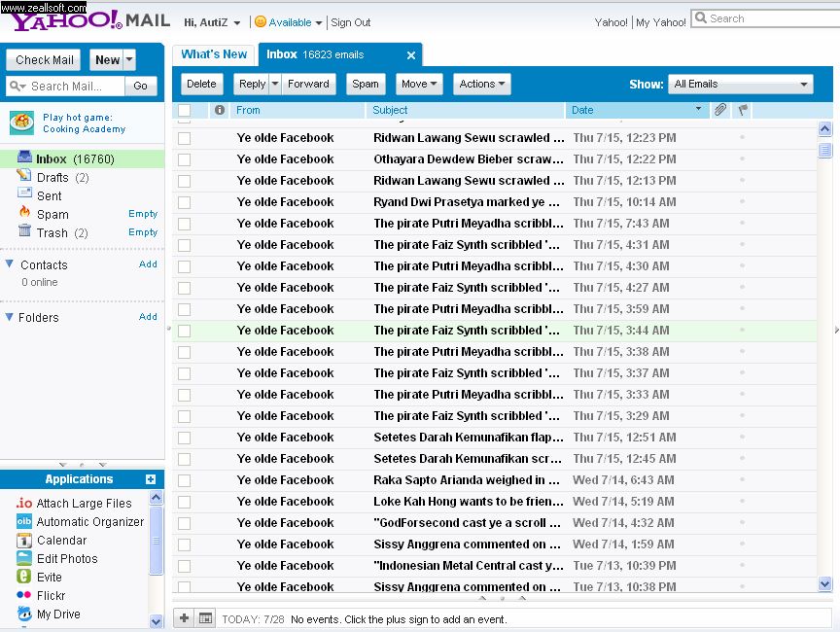The width and height of the screenshot is (840, 632).
Task: Click Empty link next to Trash
Action: point(143,232)
